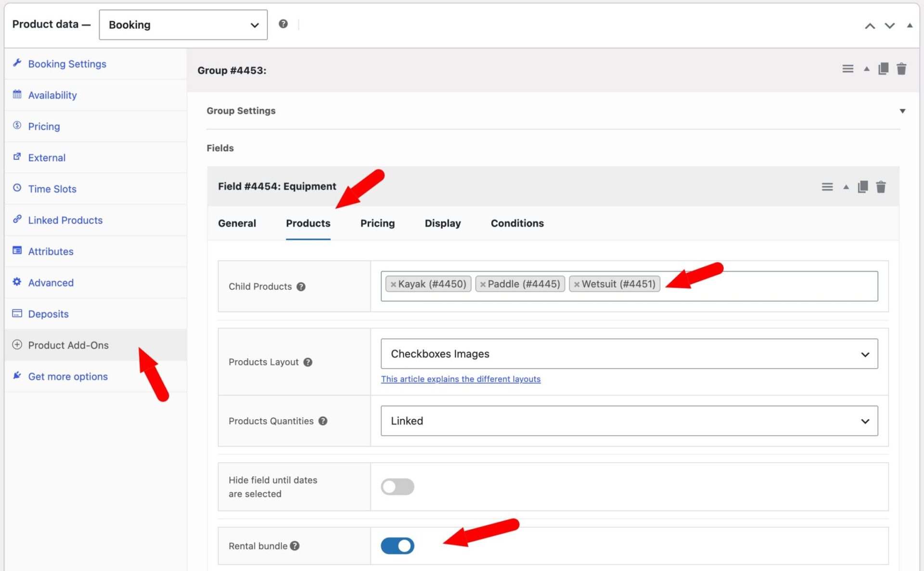The image size is (924, 571).
Task: Remove Paddle (#4445) from child products
Action: point(483,285)
